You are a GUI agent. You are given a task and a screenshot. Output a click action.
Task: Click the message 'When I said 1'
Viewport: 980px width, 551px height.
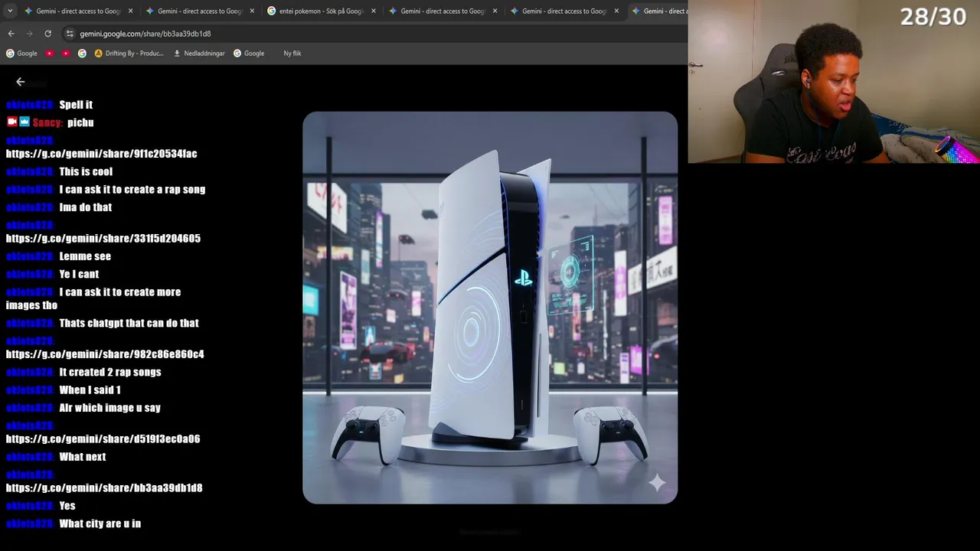(x=90, y=390)
